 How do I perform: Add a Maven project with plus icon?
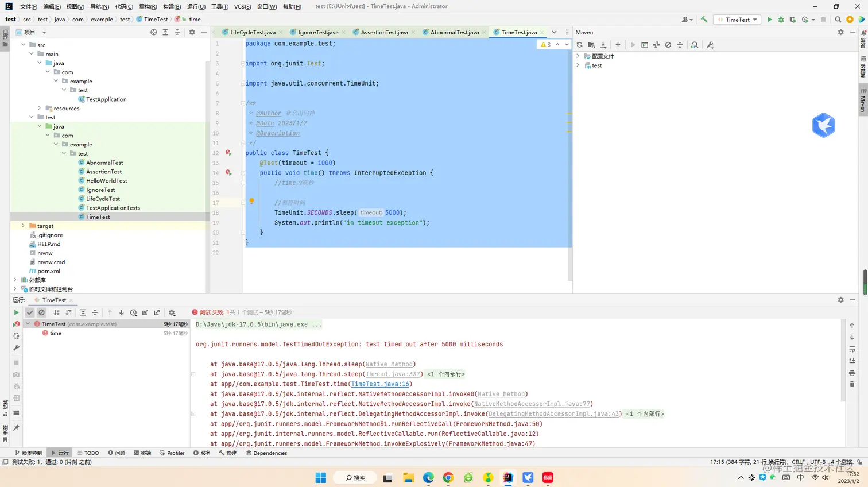pyautogui.click(x=618, y=45)
